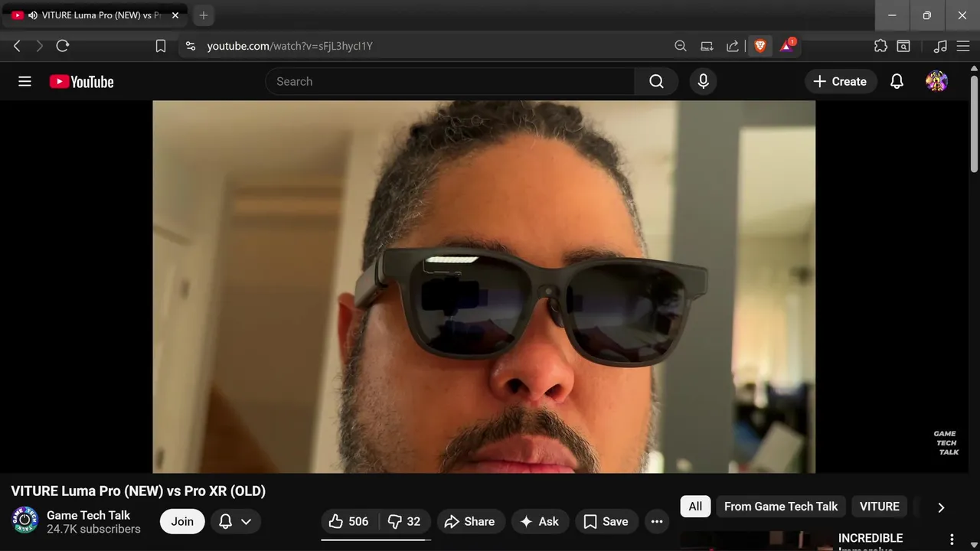Open the browser main menu
The height and width of the screenshot is (551, 980).
click(x=963, y=46)
